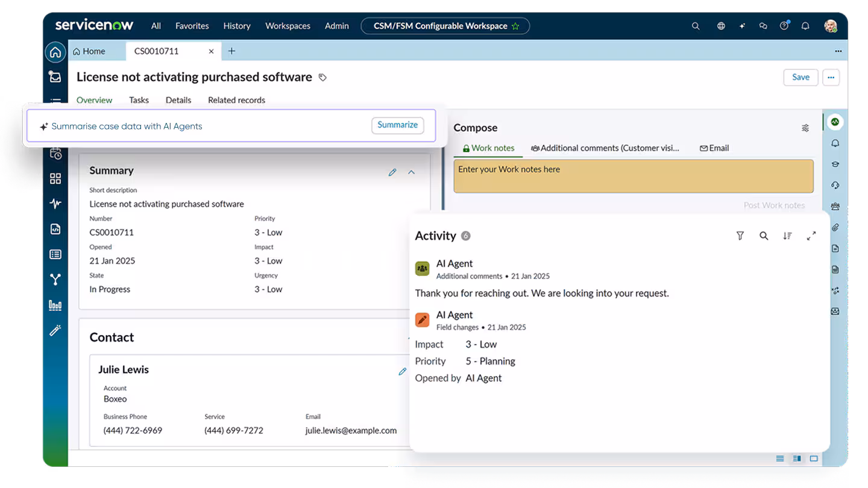
Task: Open the All menu
Action: tap(156, 26)
